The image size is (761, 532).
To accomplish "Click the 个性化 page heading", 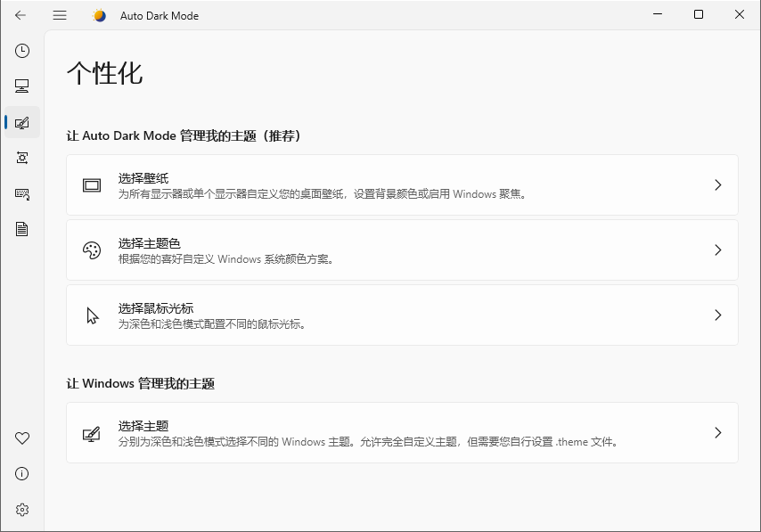I will (105, 73).
